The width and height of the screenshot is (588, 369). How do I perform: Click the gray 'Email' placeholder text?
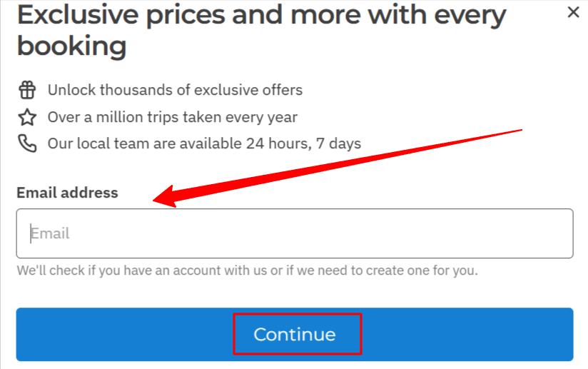point(50,233)
